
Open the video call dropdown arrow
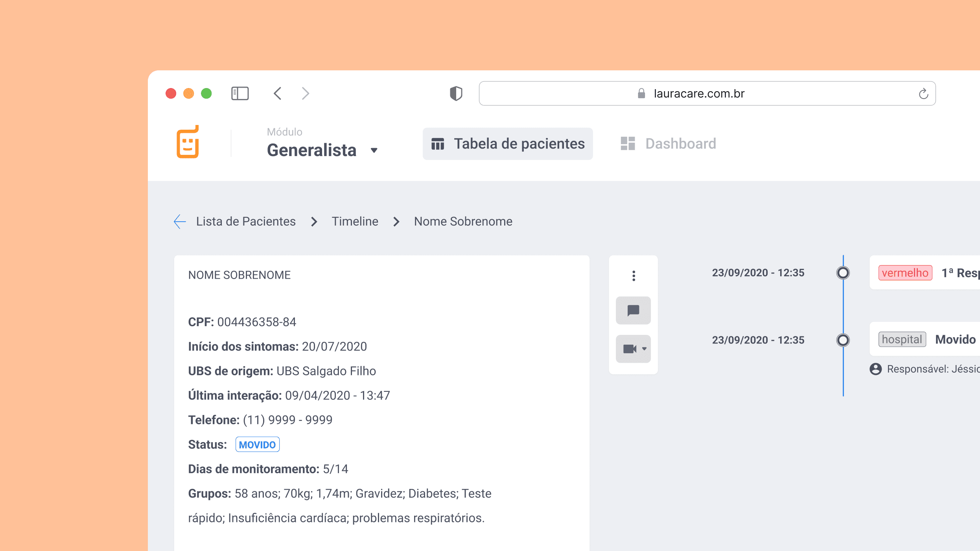(x=644, y=349)
